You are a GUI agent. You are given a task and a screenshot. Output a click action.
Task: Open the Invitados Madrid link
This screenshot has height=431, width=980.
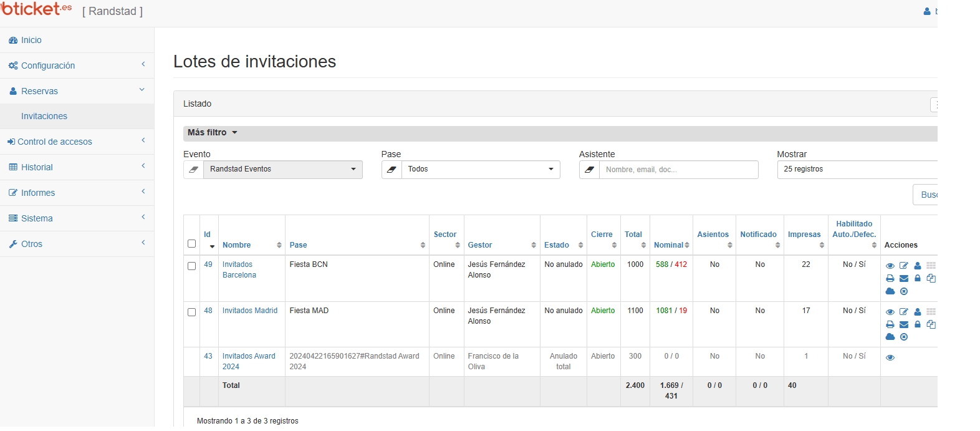tap(250, 311)
